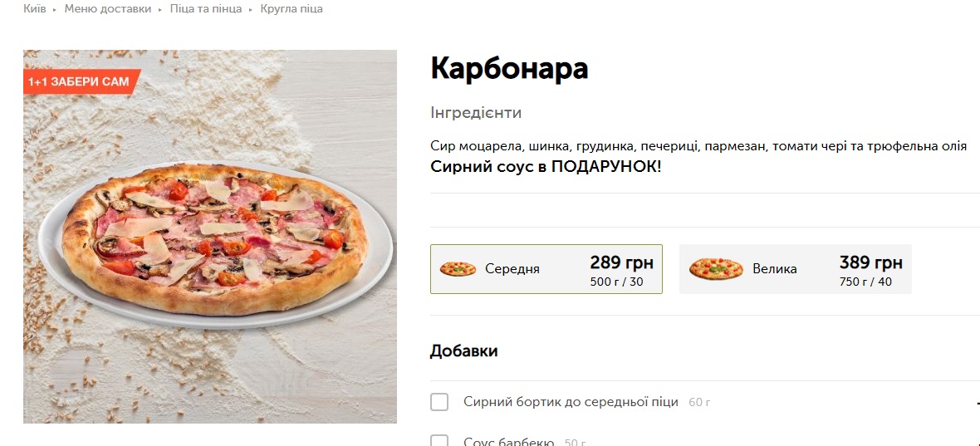Open the Кругла піца breadcrumb
The height and width of the screenshot is (446, 980).
[x=292, y=9]
